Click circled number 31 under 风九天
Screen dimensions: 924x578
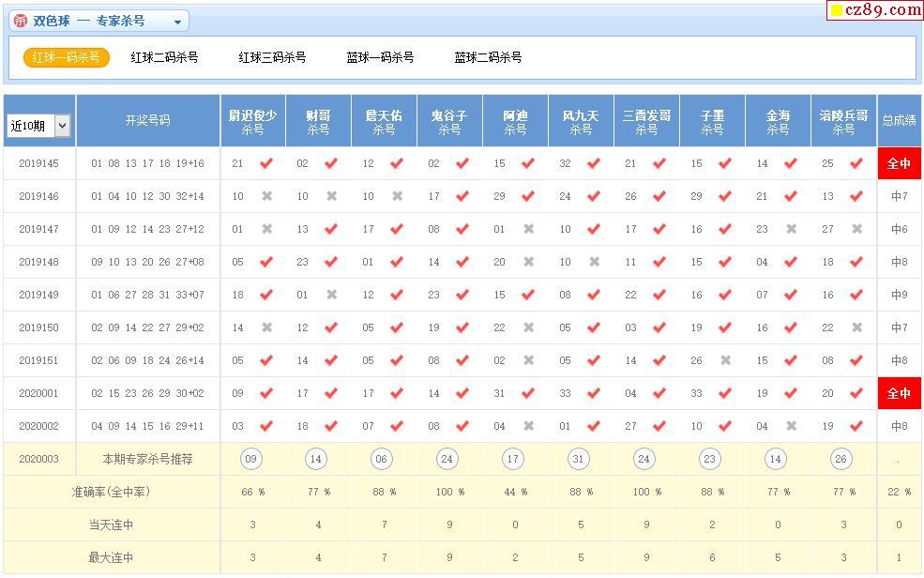click(x=579, y=459)
